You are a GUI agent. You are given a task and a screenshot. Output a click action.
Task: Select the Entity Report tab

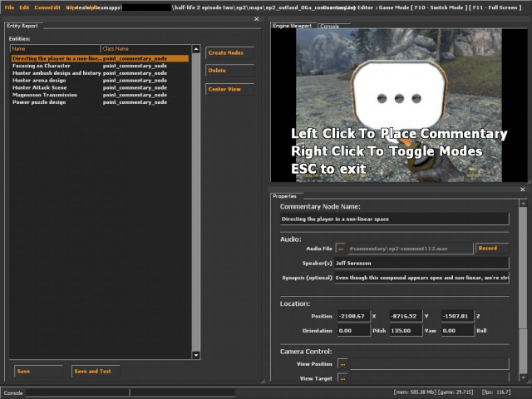(22, 26)
